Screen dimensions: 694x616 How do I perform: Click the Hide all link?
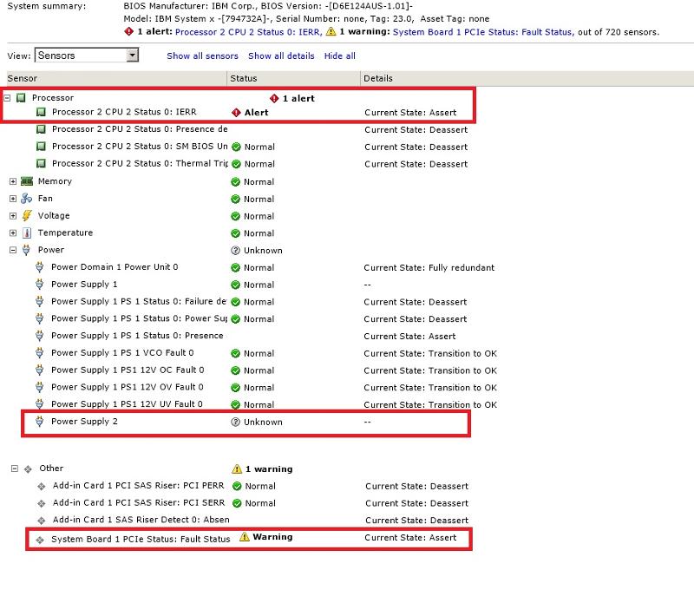tap(339, 56)
